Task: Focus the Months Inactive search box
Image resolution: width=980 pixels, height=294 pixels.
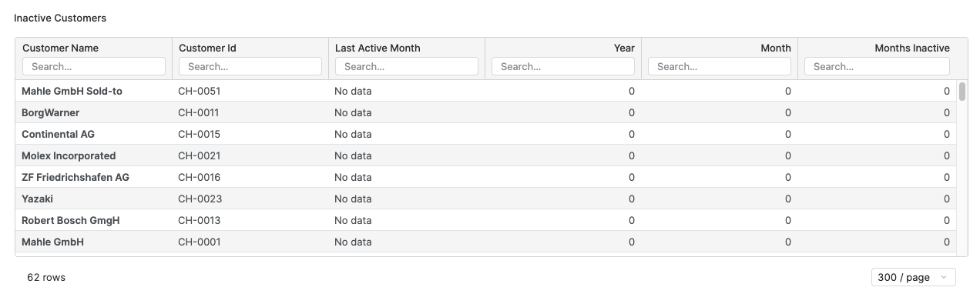Action: [x=877, y=66]
